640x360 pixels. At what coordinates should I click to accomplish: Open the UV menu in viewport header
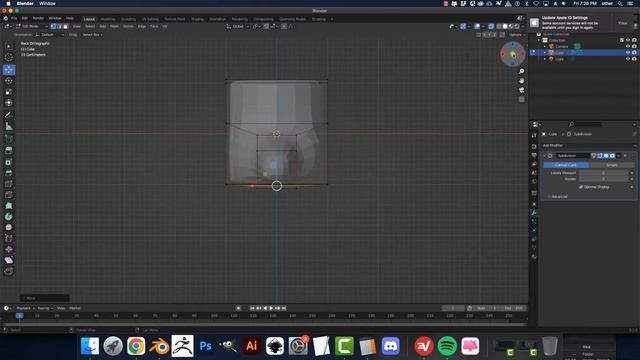click(x=165, y=26)
